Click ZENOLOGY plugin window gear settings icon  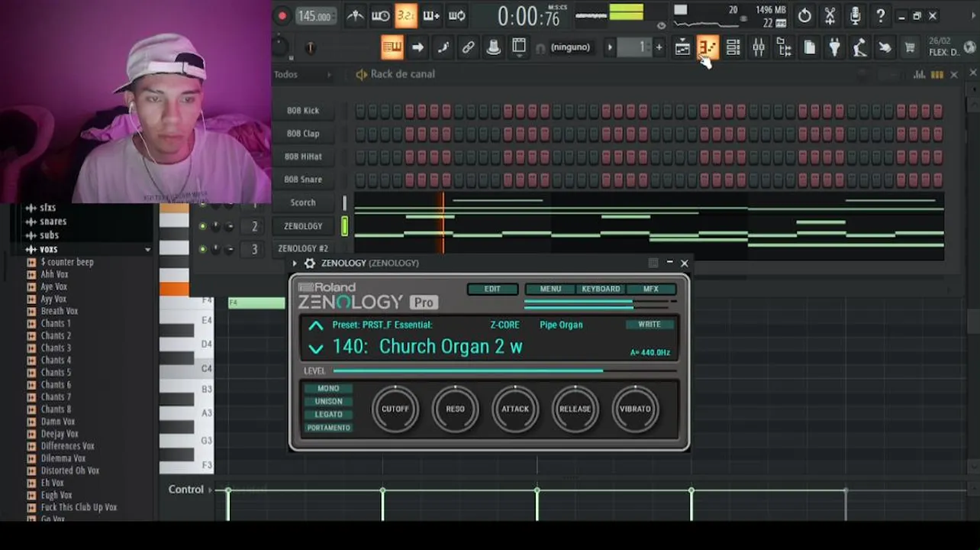309,263
